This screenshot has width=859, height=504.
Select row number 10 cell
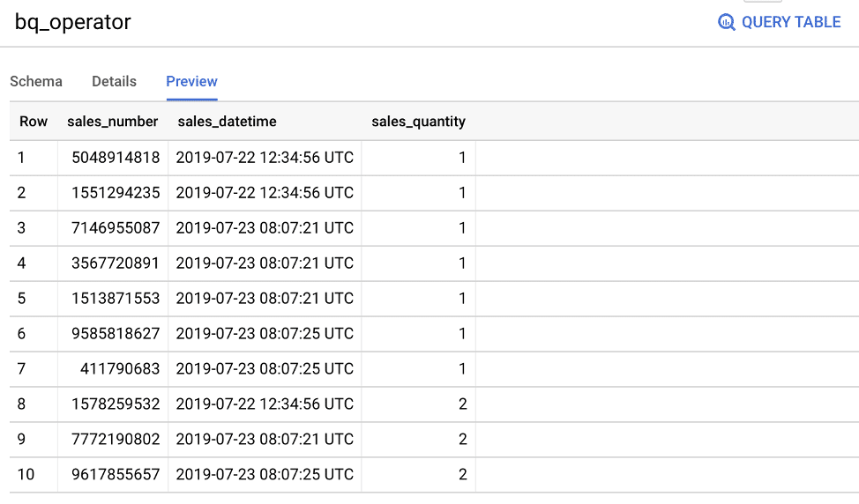[x=34, y=474]
